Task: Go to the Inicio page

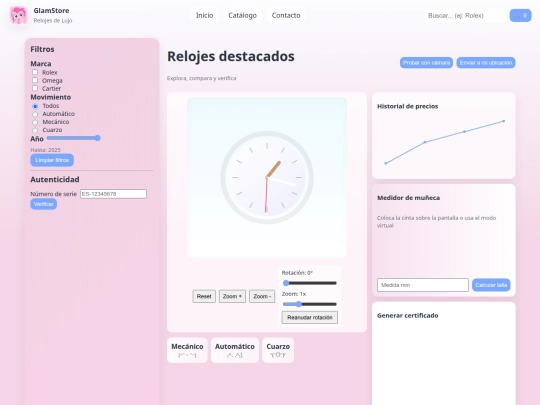Action: 205,15
